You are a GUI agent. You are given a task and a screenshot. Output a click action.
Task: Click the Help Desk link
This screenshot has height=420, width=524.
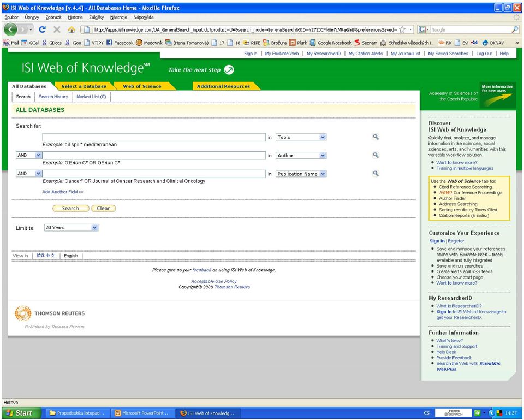446,352
